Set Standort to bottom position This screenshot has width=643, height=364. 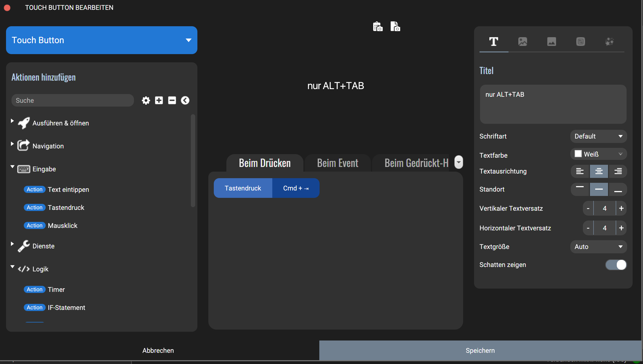618,189
